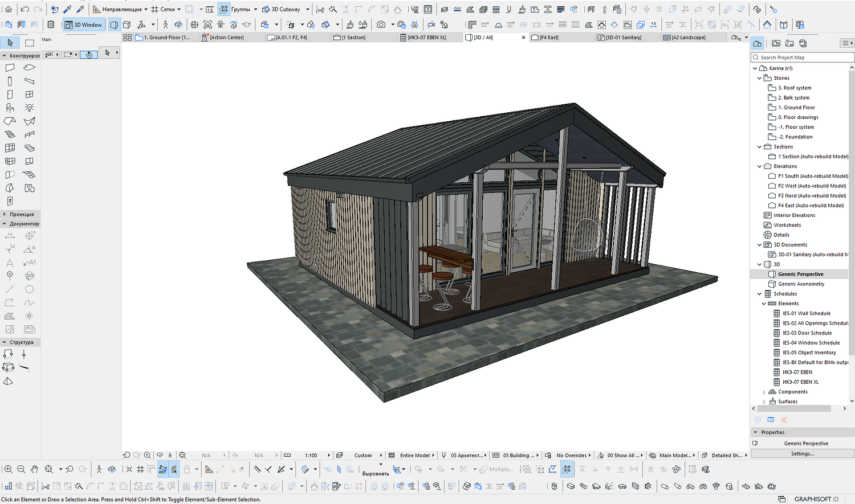Image resolution: width=855 pixels, height=504 pixels.
Task: Open the 3D Cutaway dropdown arrow
Action: [308, 9]
